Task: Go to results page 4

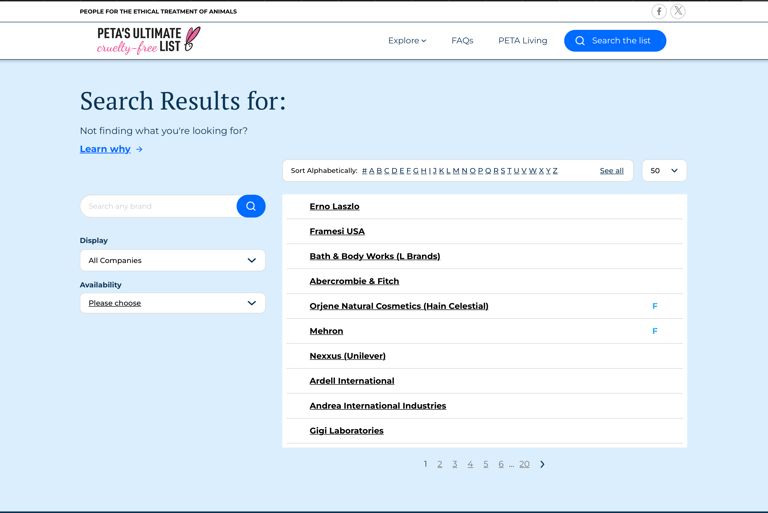Action: click(x=470, y=464)
